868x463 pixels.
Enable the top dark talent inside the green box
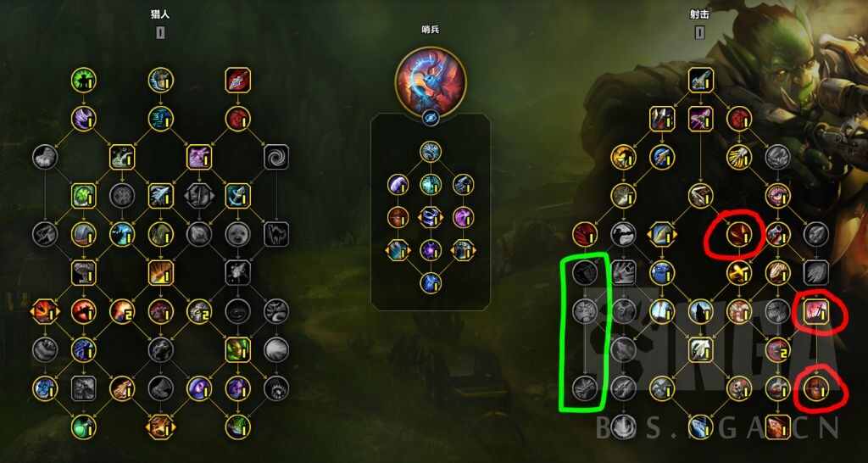(585, 272)
